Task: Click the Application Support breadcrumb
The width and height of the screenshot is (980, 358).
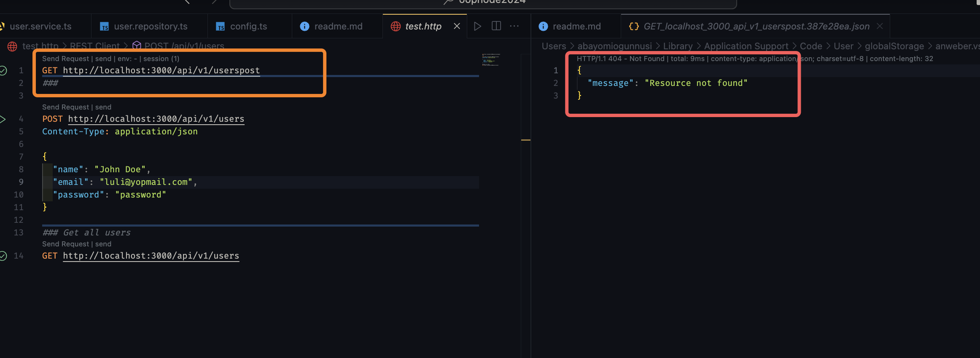Action: pos(746,46)
